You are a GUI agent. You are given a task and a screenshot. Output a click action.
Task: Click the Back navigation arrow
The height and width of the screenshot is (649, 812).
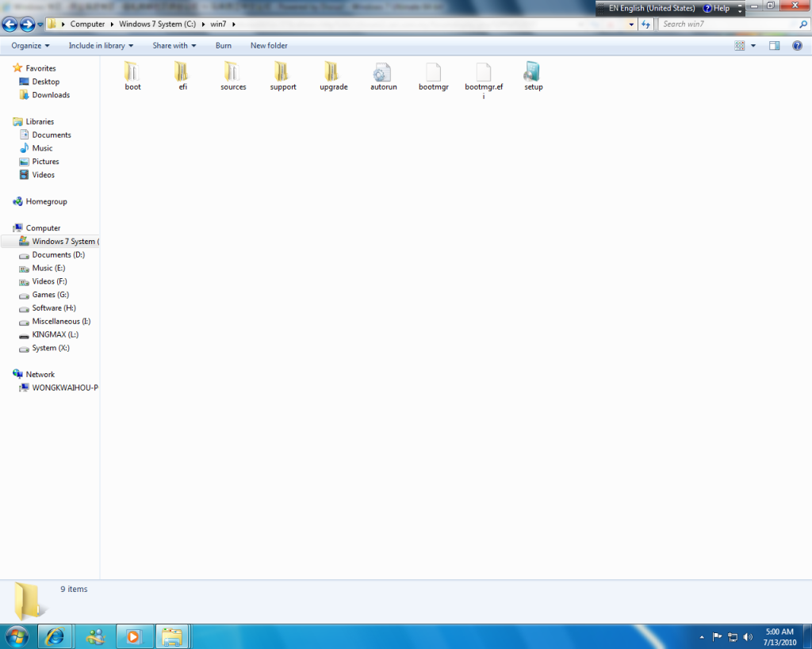coord(10,24)
